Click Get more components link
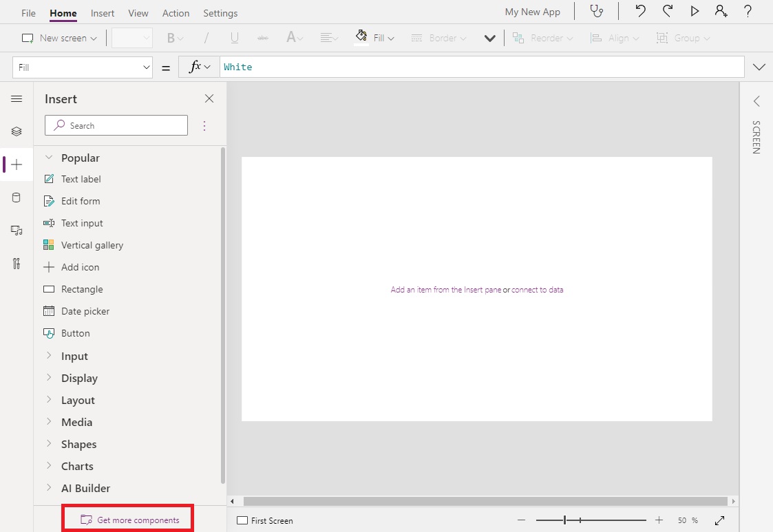 coord(138,520)
